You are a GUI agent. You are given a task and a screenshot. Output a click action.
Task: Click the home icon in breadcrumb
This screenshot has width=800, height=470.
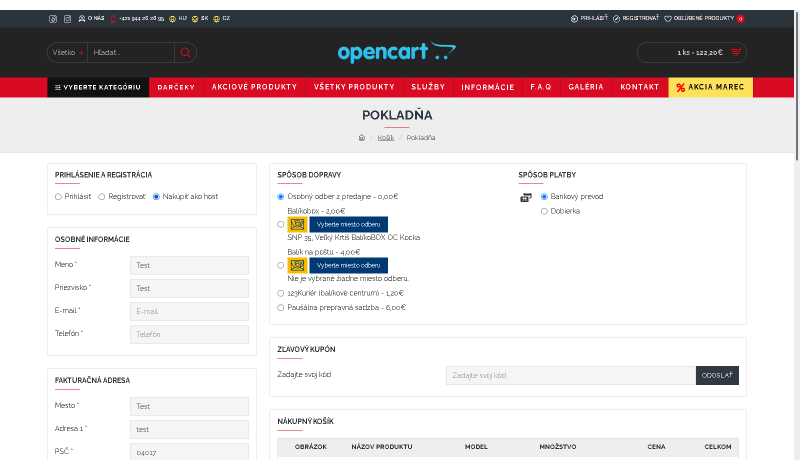361,137
